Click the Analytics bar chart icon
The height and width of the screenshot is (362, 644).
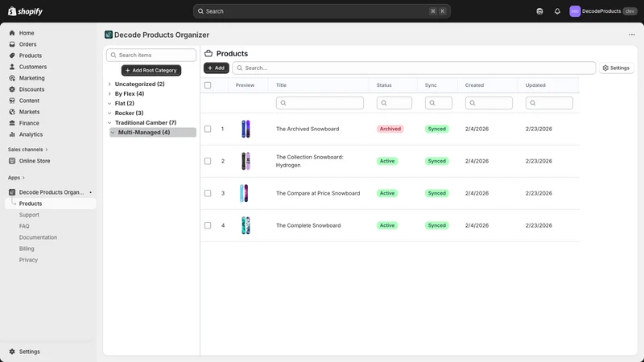click(x=12, y=134)
